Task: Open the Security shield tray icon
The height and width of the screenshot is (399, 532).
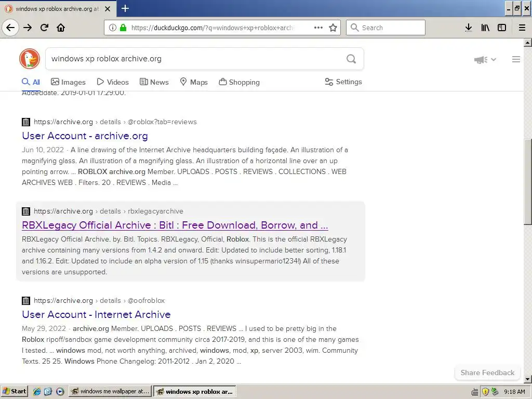Action: tap(485, 392)
